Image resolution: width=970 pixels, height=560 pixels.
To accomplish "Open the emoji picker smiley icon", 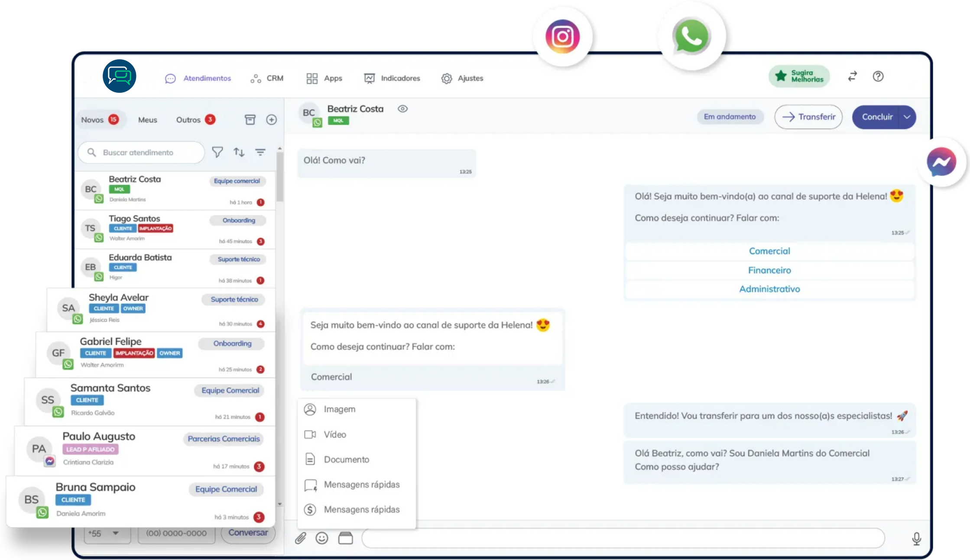I will 321,538.
